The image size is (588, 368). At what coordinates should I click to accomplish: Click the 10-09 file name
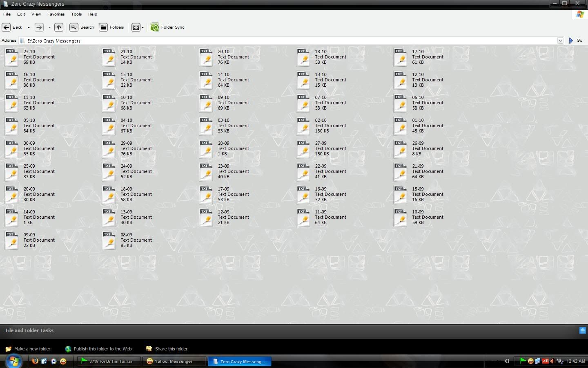418,212
